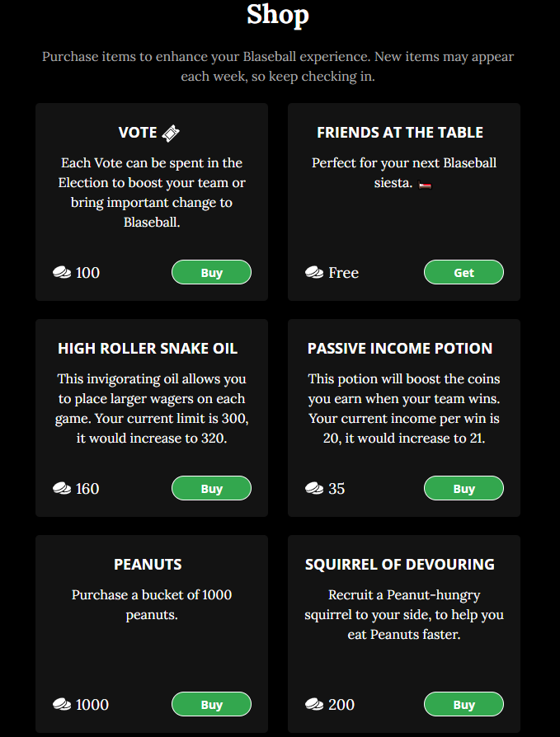Screen dimensions: 560x737
Task: Click the coin icon beside 35 price
Action: coord(314,488)
